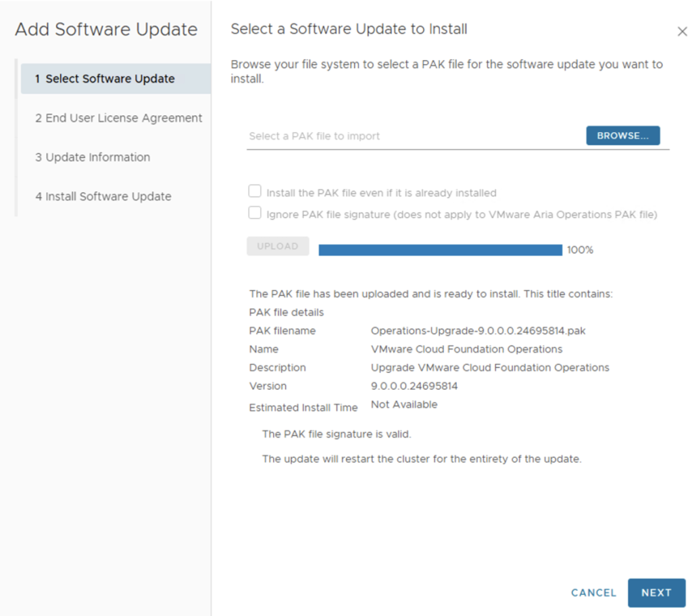Jump to Install Software Update step
The height and width of the screenshot is (616, 692).
(103, 197)
